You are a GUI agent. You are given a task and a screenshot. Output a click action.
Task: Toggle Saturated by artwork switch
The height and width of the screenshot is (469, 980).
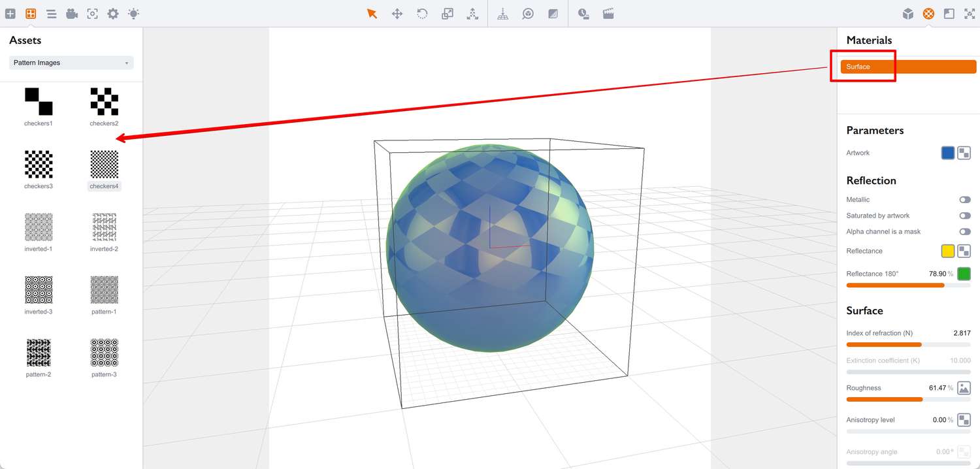pos(965,216)
